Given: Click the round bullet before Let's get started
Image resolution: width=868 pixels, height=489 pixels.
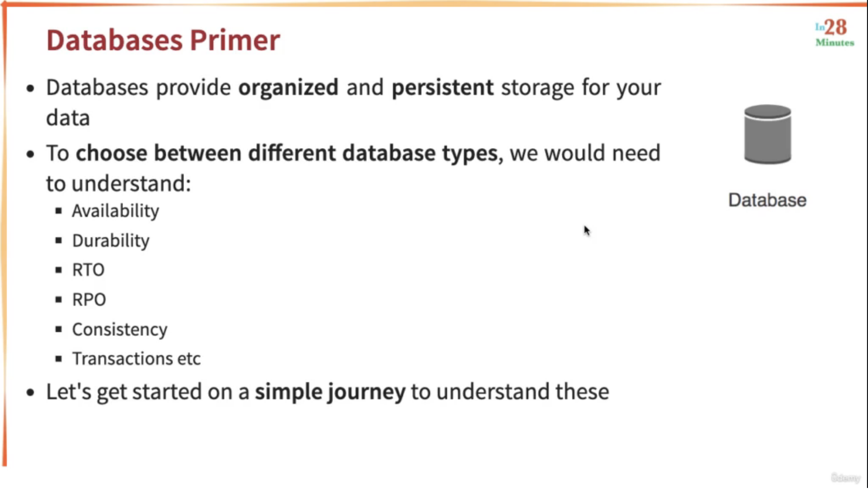Looking at the screenshot, I should [x=31, y=393].
